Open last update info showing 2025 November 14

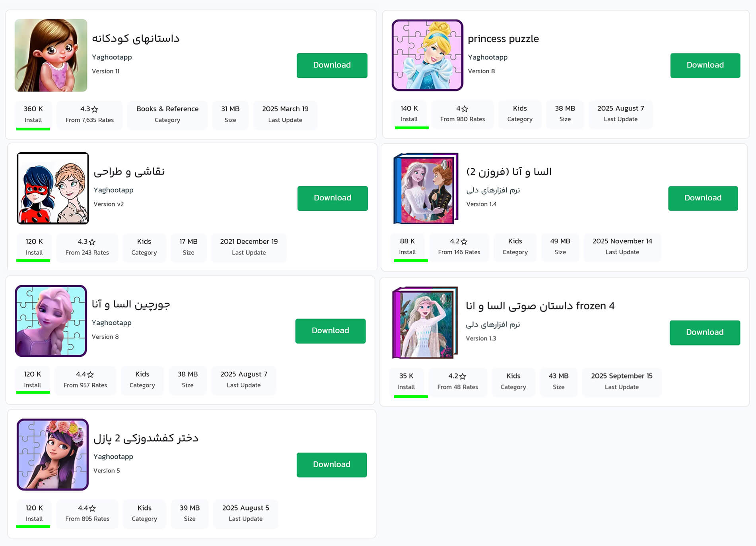coord(622,247)
